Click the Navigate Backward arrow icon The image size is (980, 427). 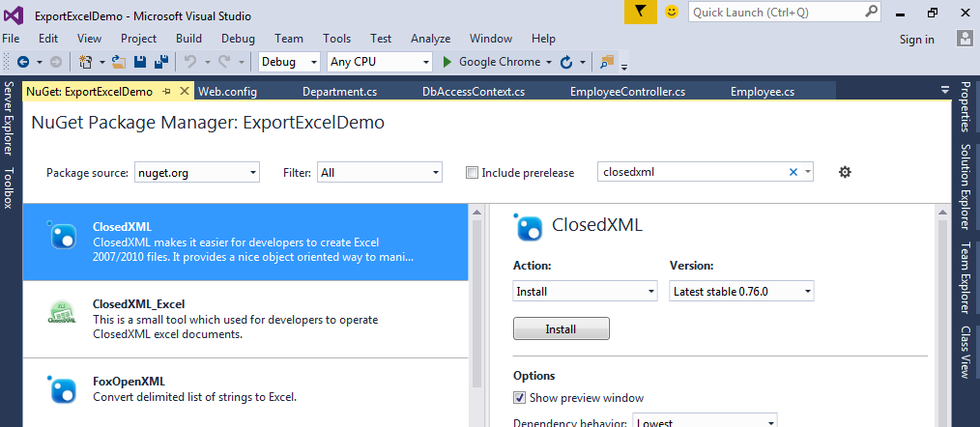point(24,62)
